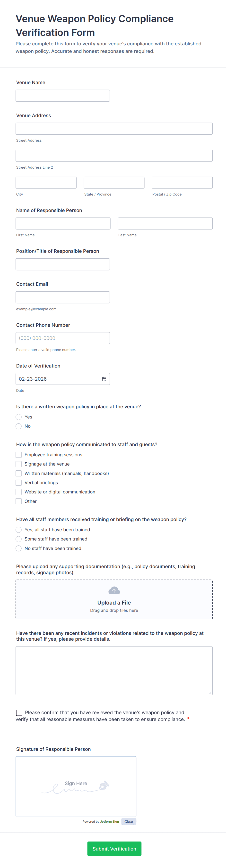The width and height of the screenshot is (226, 868).
Task: Check Employee training sessions option
Action: point(18,455)
